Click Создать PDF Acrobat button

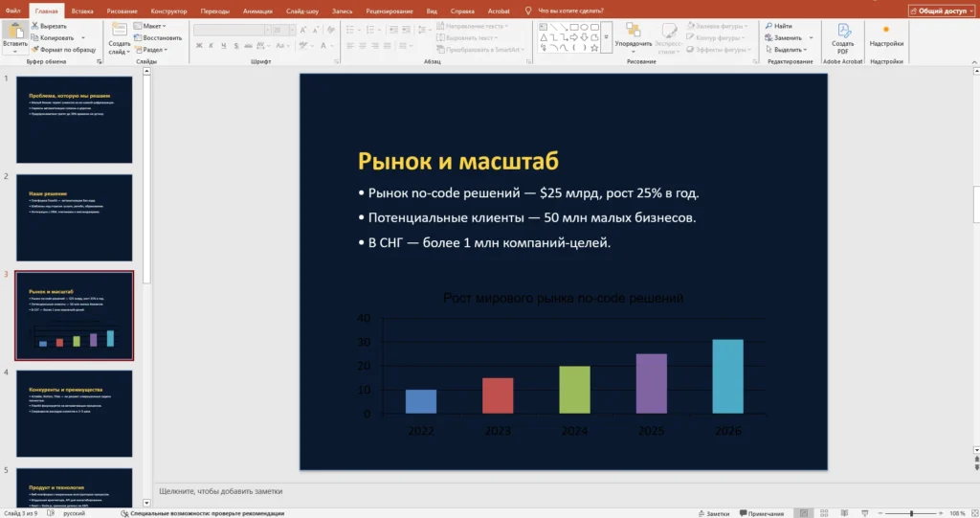pyautogui.click(x=842, y=39)
